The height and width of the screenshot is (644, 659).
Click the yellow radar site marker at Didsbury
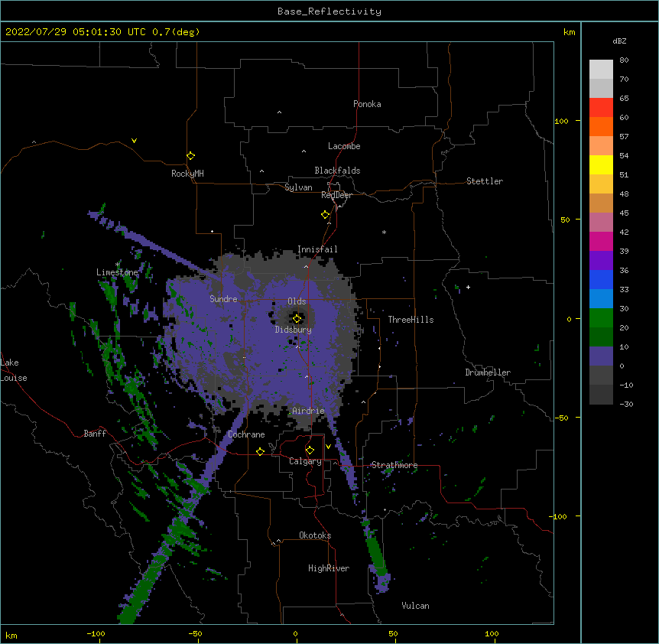297,319
